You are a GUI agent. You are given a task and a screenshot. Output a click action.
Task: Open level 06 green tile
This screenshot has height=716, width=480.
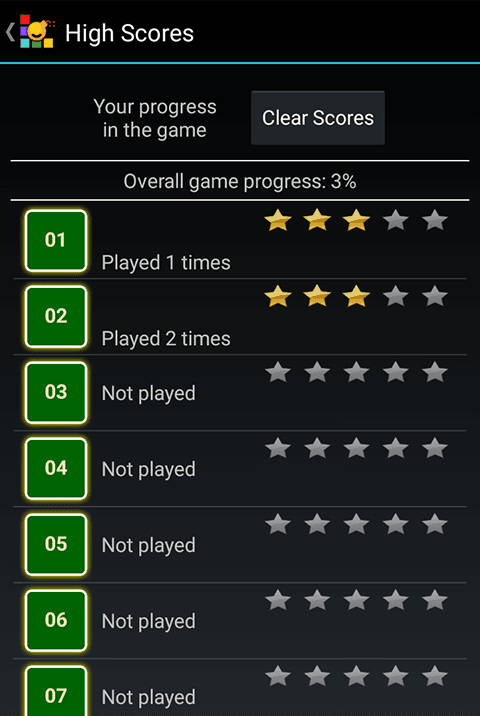pyautogui.click(x=56, y=620)
